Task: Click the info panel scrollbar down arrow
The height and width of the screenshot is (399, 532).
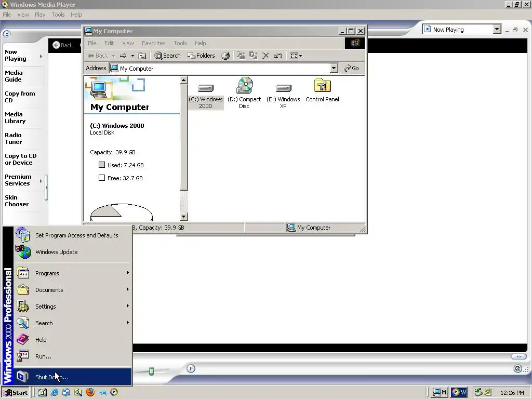Action: coord(183,217)
